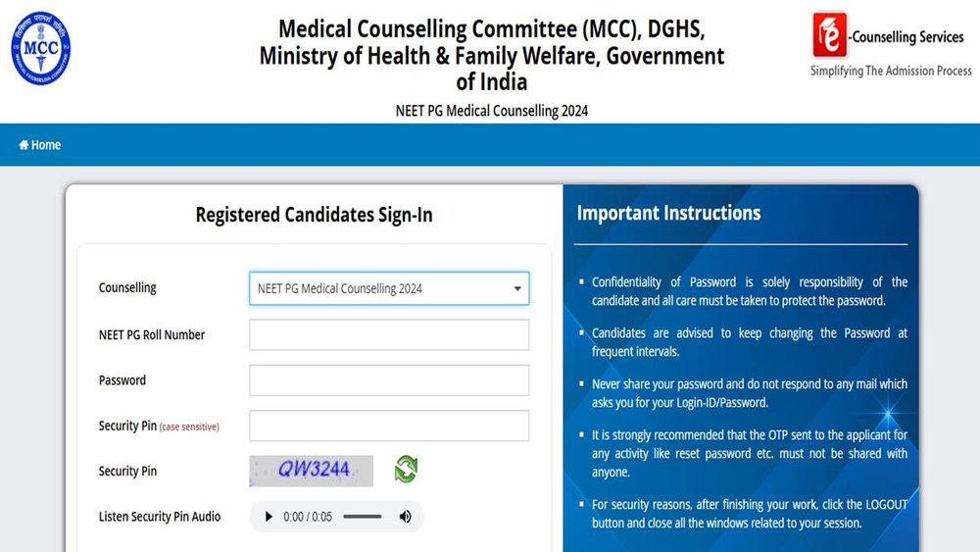Click the Registered Candidates Sign-In heading
The height and width of the screenshot is (552, 980).
point(314,215)
